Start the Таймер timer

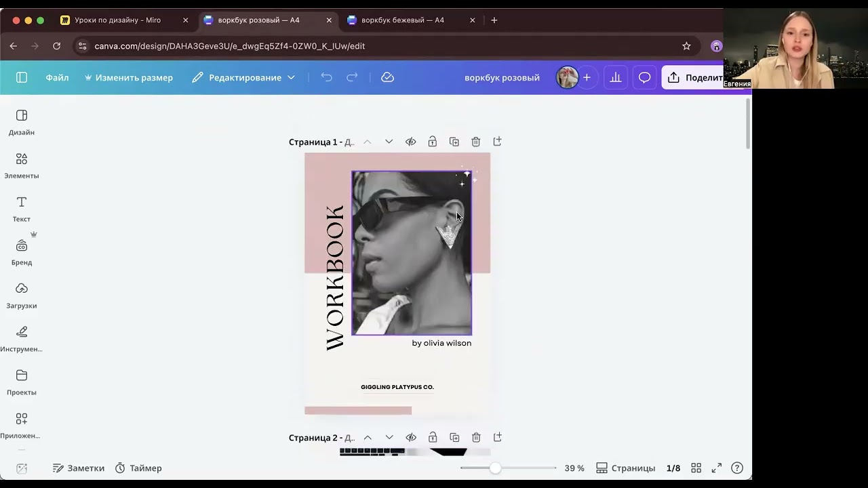coord(138,468)
